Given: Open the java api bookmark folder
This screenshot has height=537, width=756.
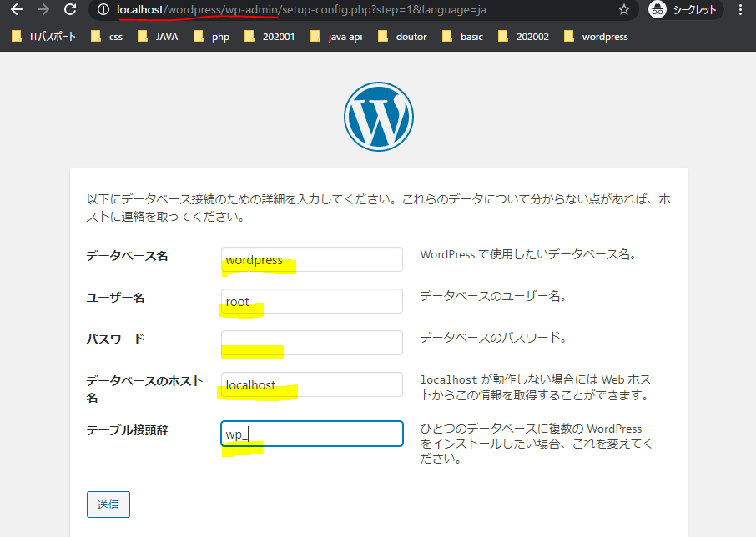Looking at the screenshot, I should (336, 37).
